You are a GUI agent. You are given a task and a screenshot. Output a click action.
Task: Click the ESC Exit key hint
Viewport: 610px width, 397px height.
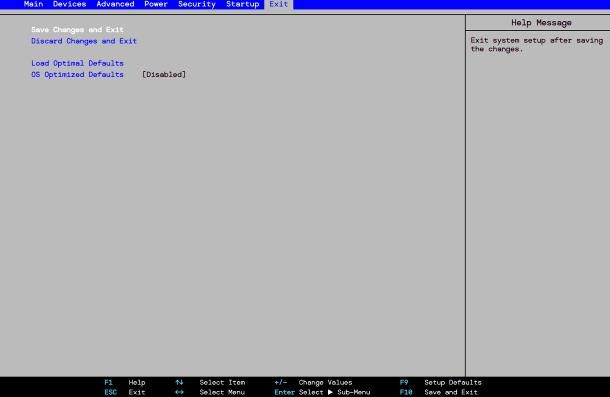point(124,392)
